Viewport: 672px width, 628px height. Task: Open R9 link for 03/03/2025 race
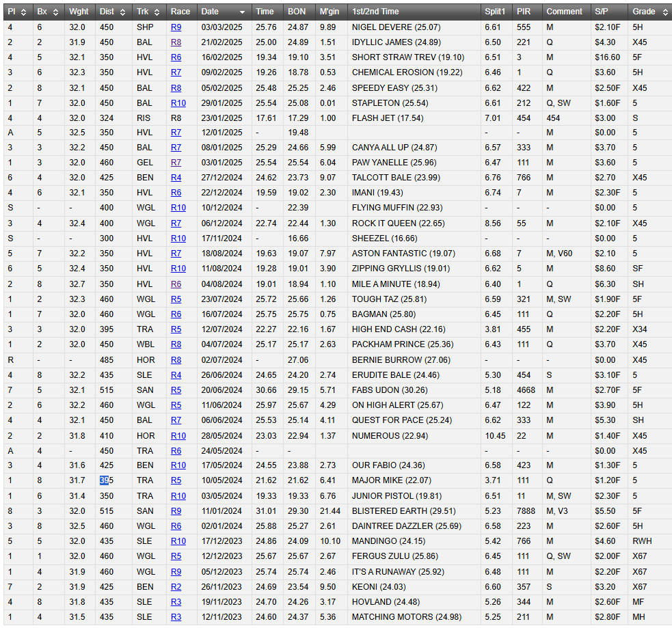tap(176, 27)
